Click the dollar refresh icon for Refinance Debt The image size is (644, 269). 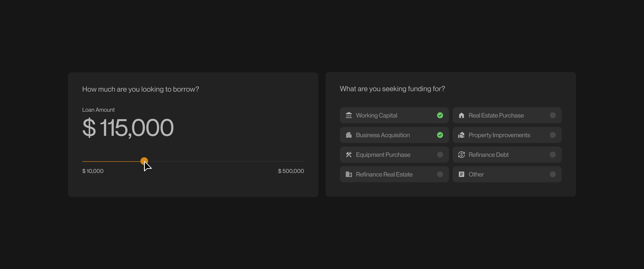pos(462,155)
